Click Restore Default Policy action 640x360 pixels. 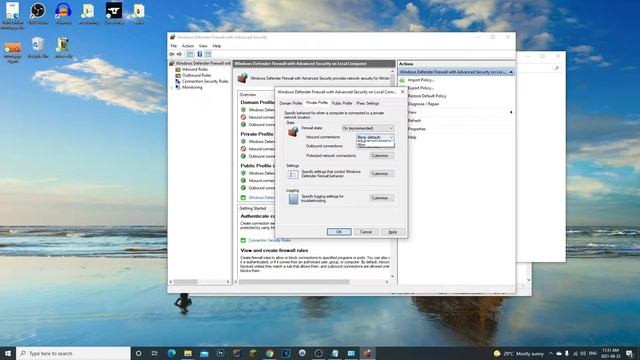point(427,96)
